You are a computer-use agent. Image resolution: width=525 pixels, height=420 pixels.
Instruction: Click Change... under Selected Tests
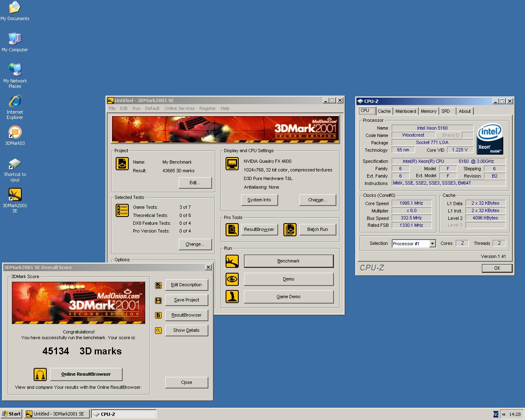coord(195,244)
